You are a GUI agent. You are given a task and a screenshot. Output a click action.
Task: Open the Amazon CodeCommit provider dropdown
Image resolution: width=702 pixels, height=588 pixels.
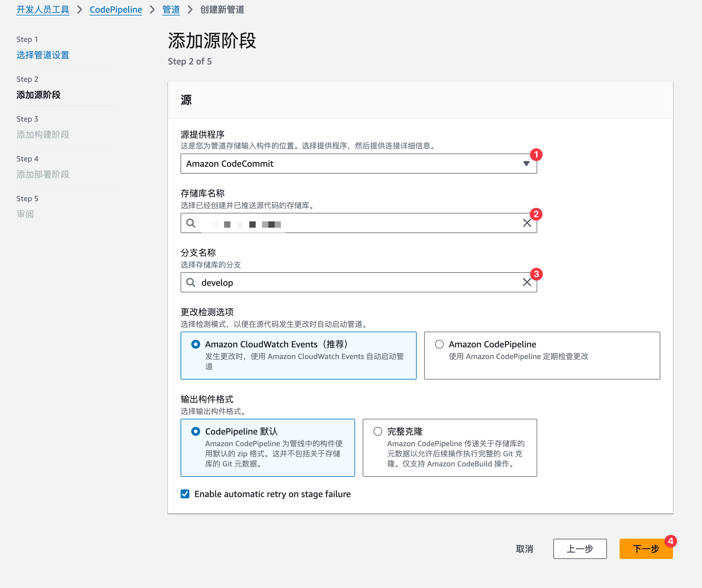point(358,164)
